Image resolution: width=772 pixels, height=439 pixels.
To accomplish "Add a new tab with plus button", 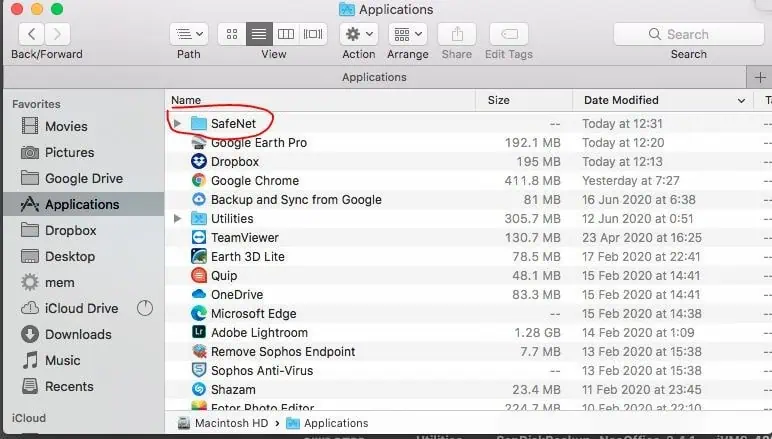I will click(760, 77).
